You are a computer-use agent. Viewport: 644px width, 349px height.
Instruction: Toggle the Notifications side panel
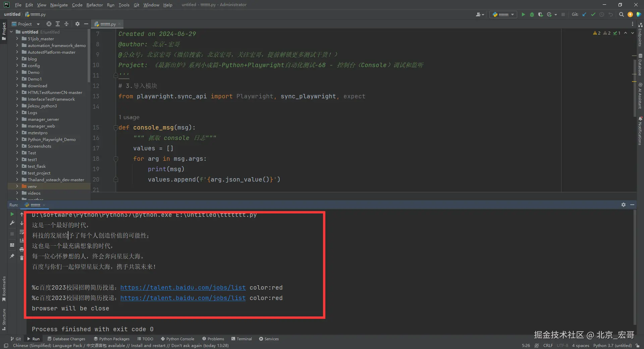640,131
